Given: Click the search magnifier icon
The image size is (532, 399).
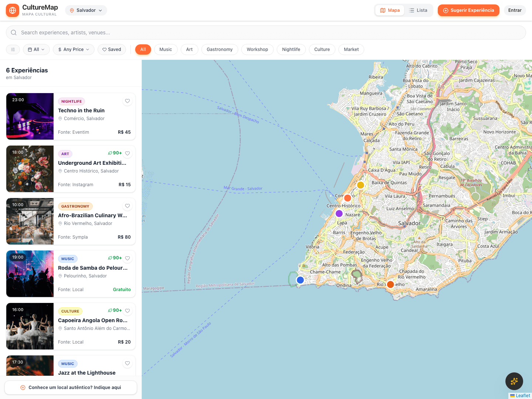Looking at the screenshot, I should (x=14, y=33).
